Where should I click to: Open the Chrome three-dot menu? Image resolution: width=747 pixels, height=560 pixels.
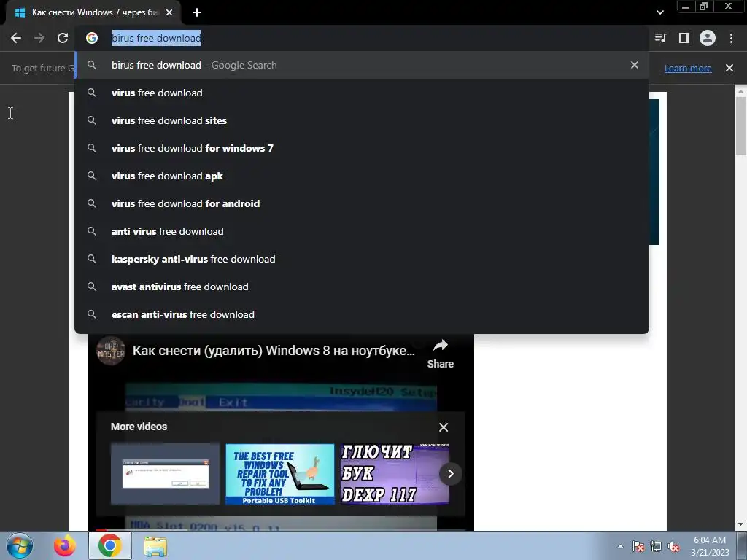731,38
